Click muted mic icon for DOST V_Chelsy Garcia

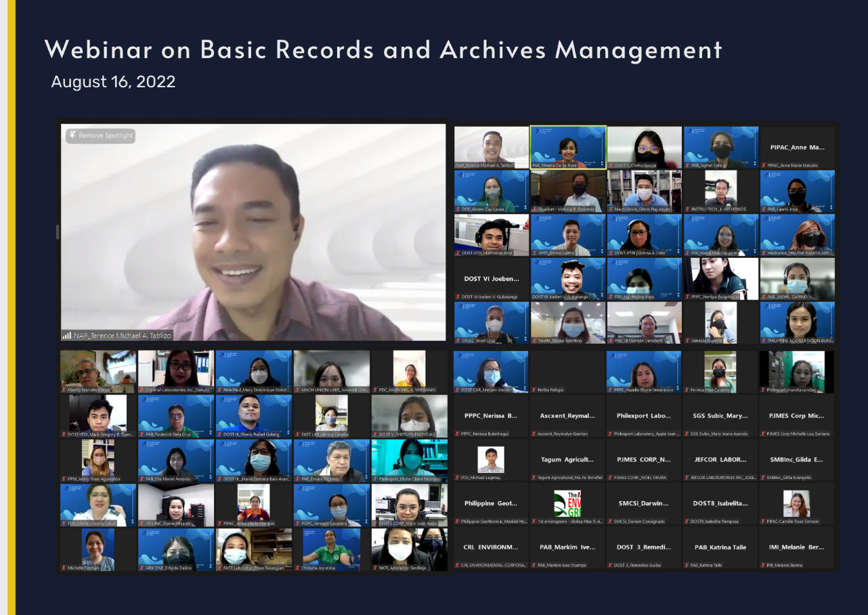[611, 166]
